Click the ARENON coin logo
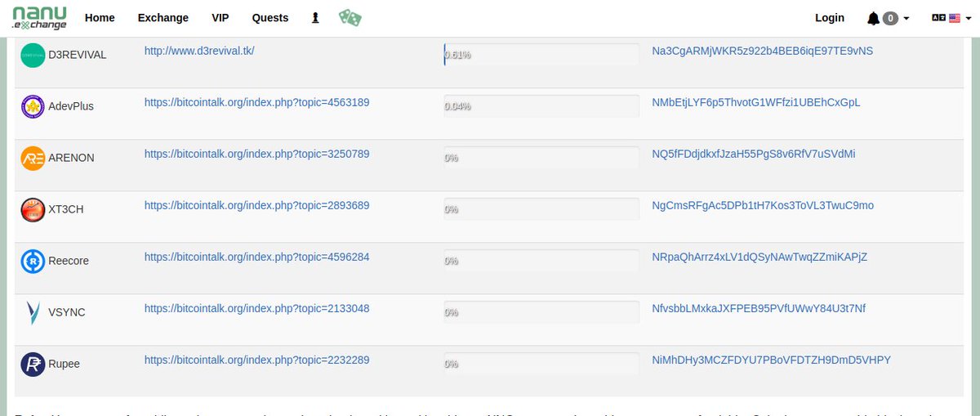The width and height of the screenshot is (980, 416). [x=33, y=158]
